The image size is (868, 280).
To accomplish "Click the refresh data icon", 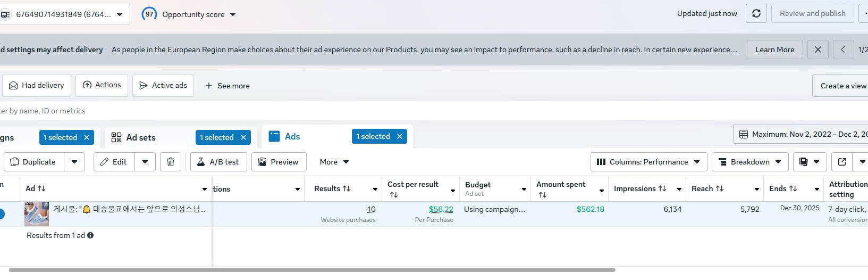I will [x=756, y=14].
